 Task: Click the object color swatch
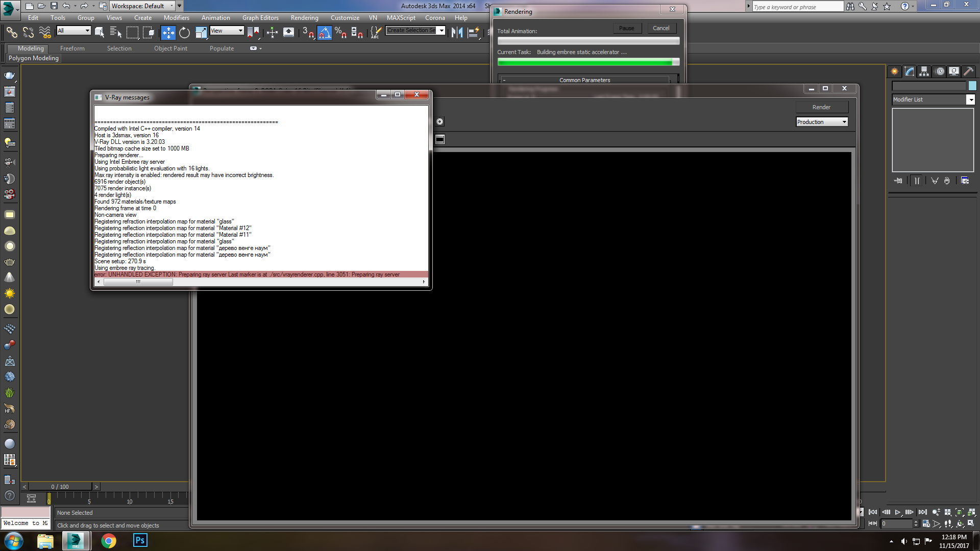pyautogui.click(x=972, y=86)
